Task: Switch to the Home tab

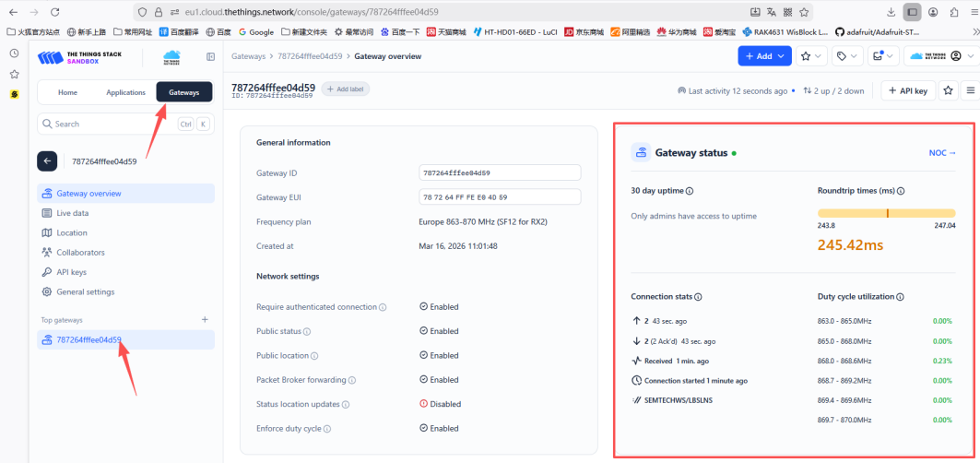Action: point(67,92)
